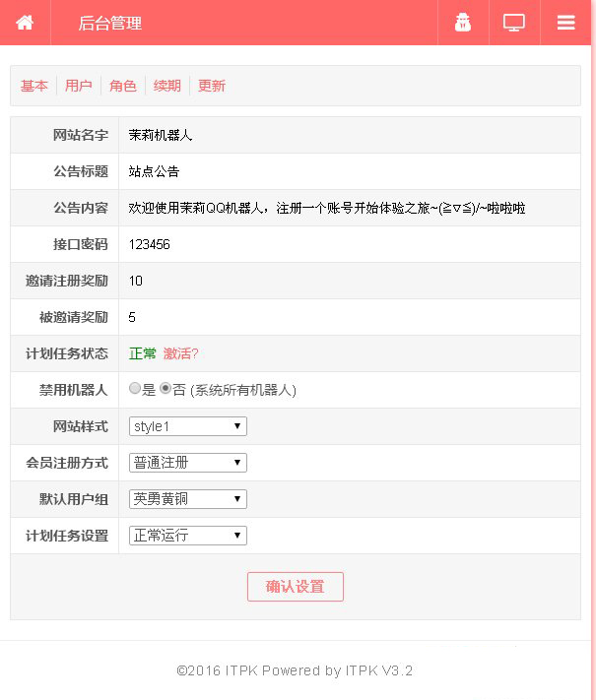
Task: Click the 确认设置 button
Action: tap(296, 587)
